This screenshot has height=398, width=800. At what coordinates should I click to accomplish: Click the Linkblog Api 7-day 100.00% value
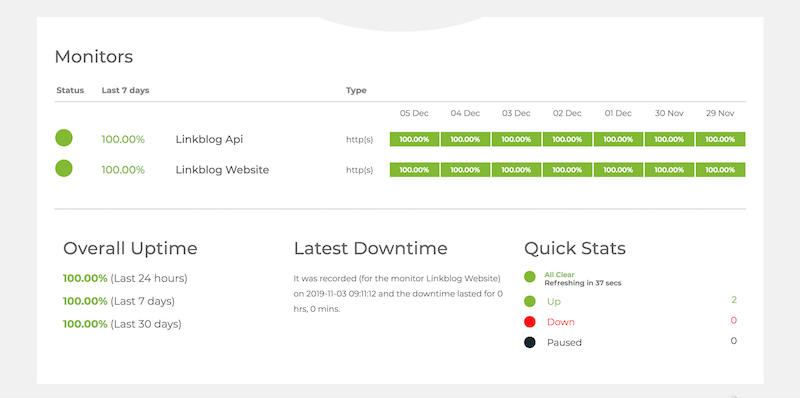[123, 139]
